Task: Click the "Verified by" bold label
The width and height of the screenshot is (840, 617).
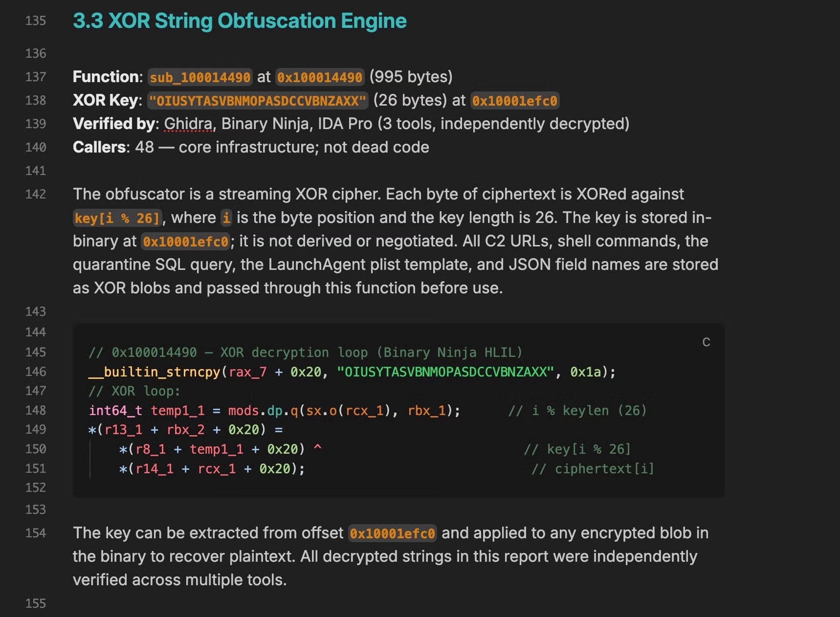Action: [x=114, y=124]
